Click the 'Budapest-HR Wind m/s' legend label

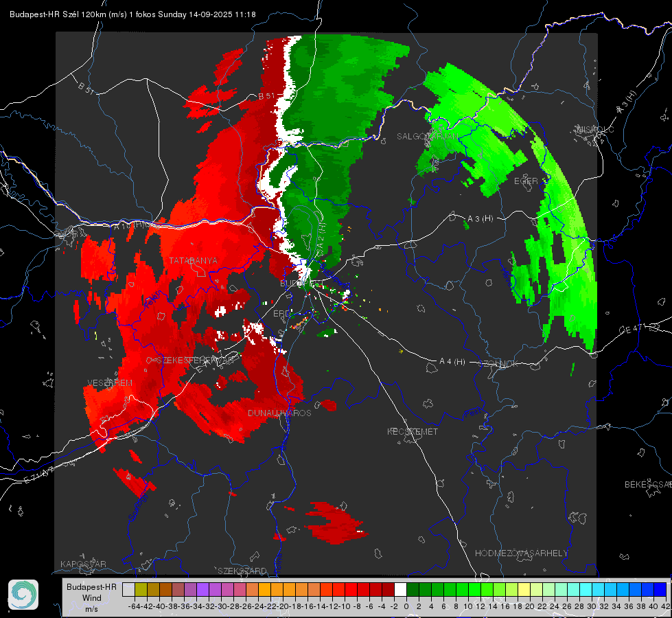(x=91, y=597)
